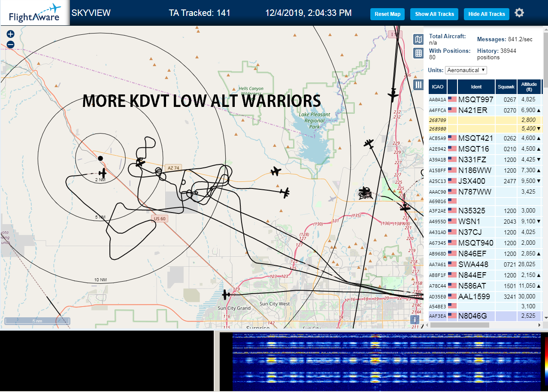
Task: Select the aircraft icon near Sun City Grand
Action: point(226,295)
